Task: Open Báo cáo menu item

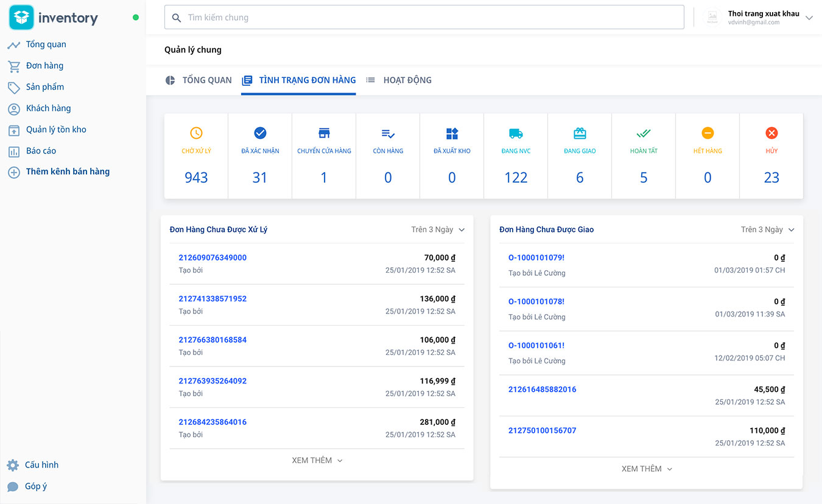Action: (41, 151)
